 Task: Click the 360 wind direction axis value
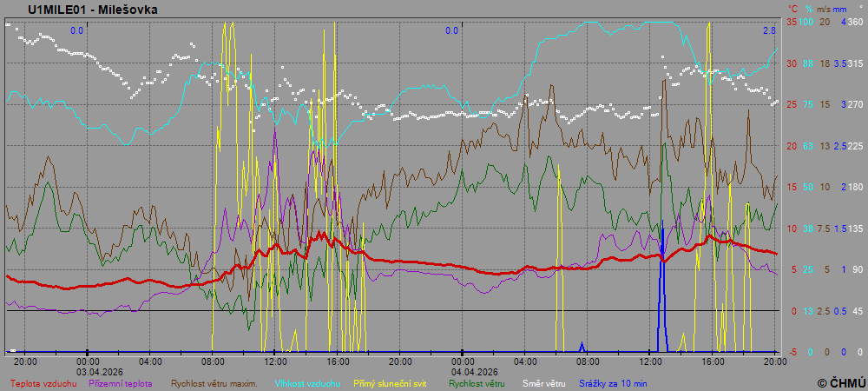(x=856, y=22)
